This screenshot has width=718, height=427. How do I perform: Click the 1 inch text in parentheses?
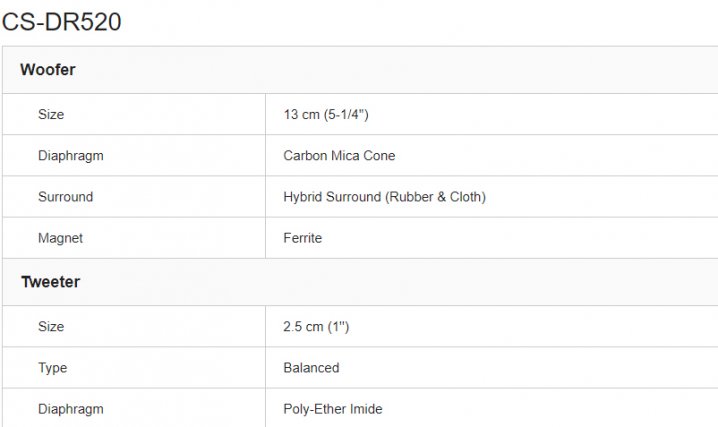pos(342,327)
